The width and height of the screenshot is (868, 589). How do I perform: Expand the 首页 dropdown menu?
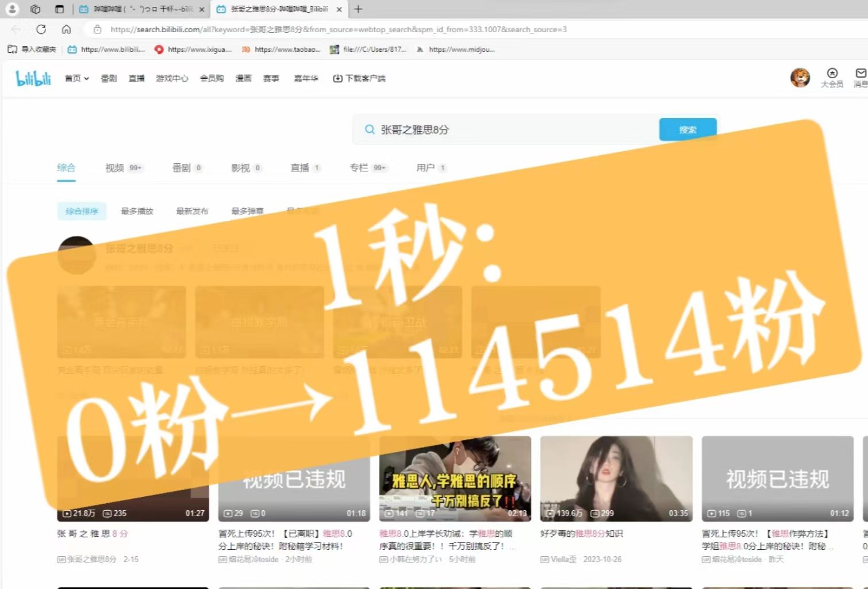coord(77,78)
